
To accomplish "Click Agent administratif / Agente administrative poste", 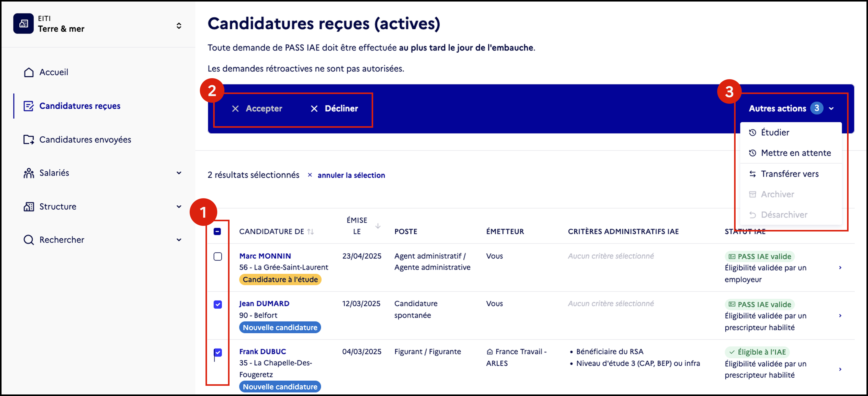I will pos(432,262).
